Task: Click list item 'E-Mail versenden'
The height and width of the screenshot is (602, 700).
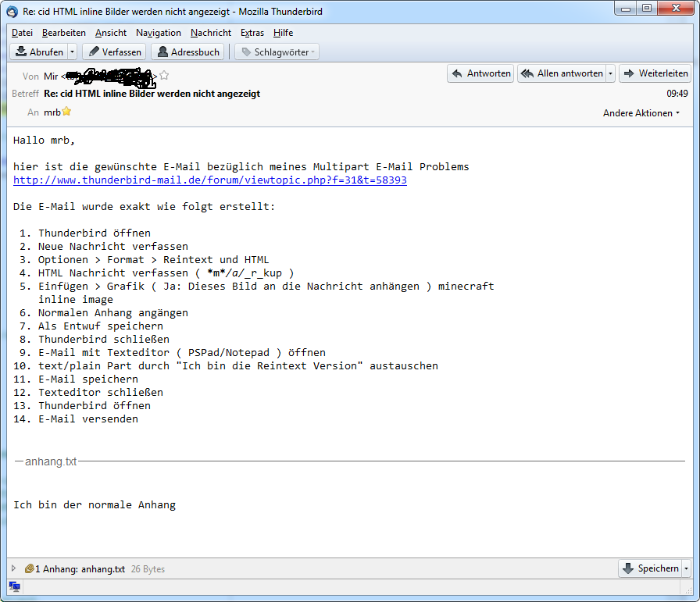Action: pos(88,419)
